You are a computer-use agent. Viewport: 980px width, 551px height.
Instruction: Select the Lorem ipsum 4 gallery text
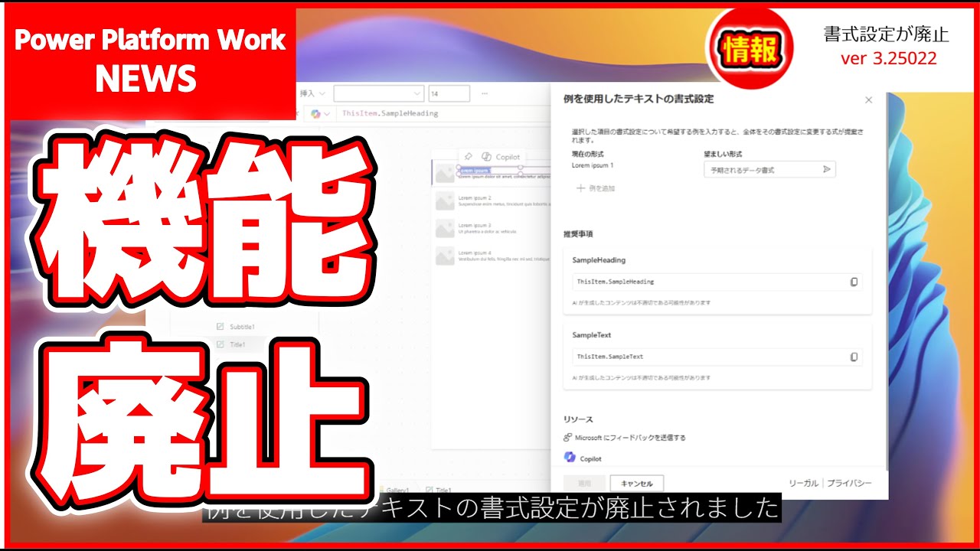point(475,253)
